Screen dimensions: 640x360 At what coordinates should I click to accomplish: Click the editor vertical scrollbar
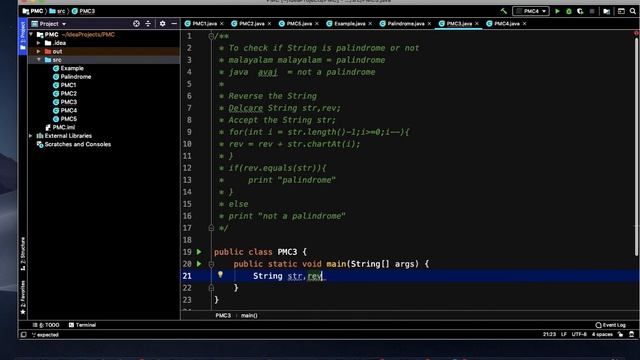pyautogui.click(x=637, y=146)
